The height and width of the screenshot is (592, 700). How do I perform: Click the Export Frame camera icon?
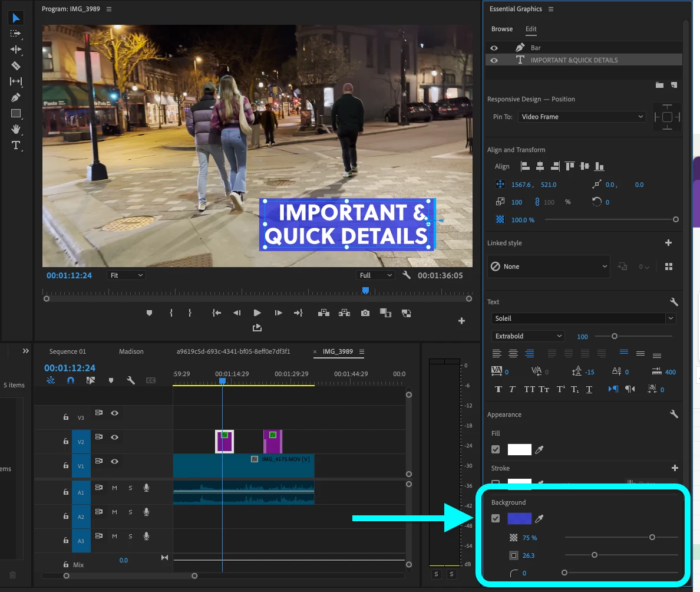coord(365,313)
